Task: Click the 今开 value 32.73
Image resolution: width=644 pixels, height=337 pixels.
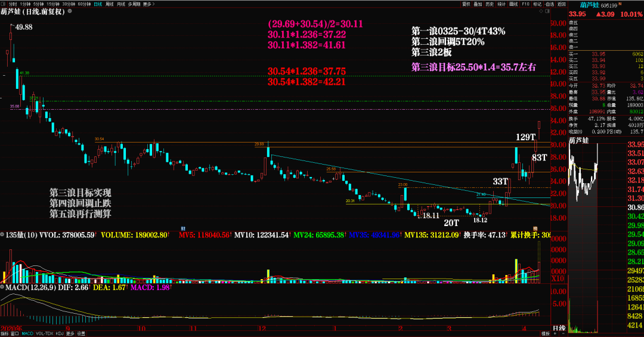Action: click(x=599, y=85)
